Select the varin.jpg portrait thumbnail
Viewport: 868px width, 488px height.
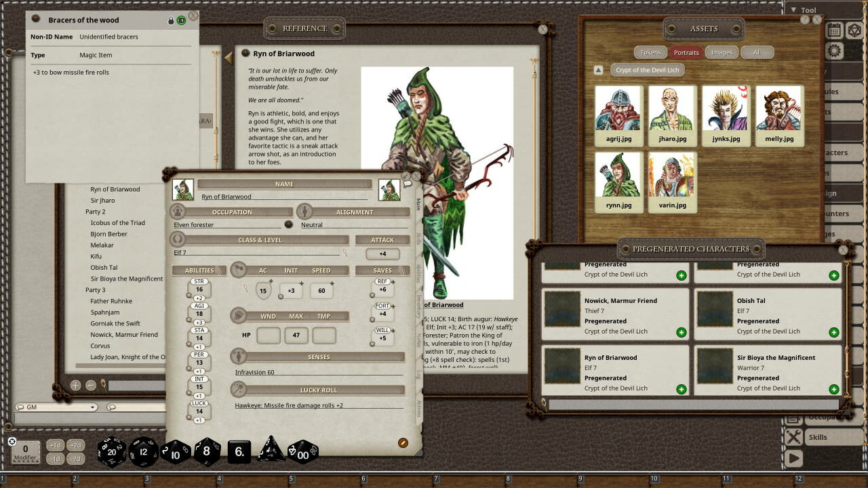point(672,182)
